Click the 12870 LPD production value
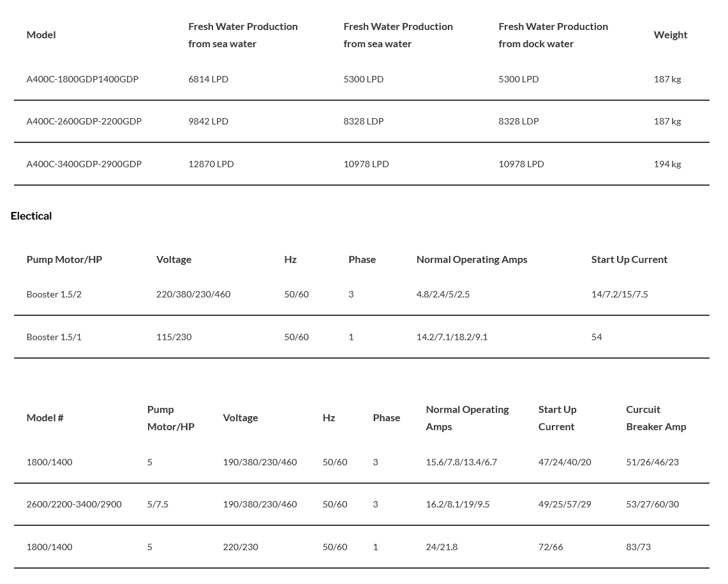The height and width of the screenshot is (584, 728). (211, 164)
